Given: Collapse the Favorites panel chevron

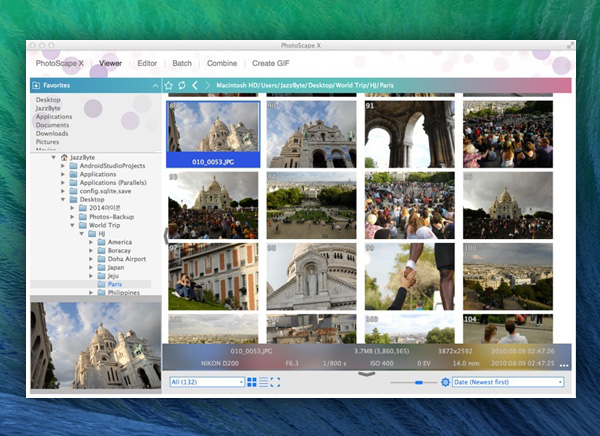Looking at the screenshot, I should (155, 86).
